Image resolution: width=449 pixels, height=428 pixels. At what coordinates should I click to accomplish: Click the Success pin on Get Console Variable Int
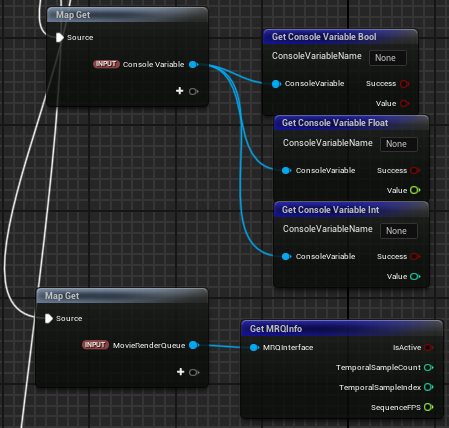(x=415, y=256)
